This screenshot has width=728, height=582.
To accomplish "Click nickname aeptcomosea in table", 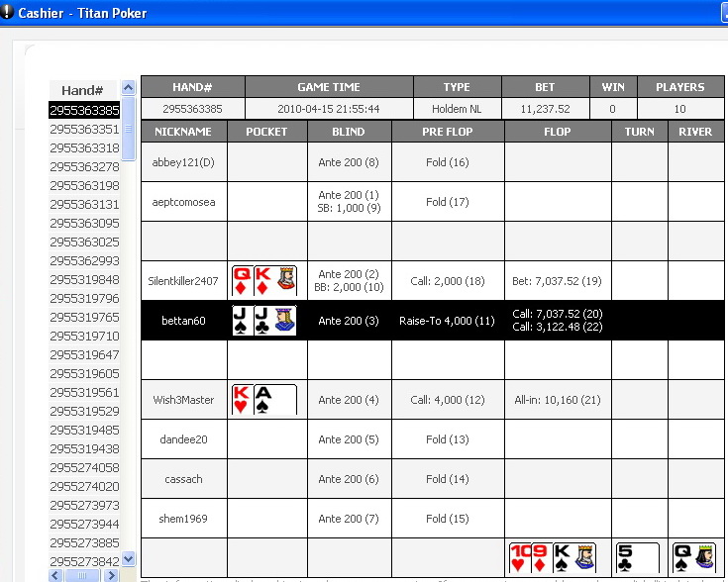I will click(183, 202).
